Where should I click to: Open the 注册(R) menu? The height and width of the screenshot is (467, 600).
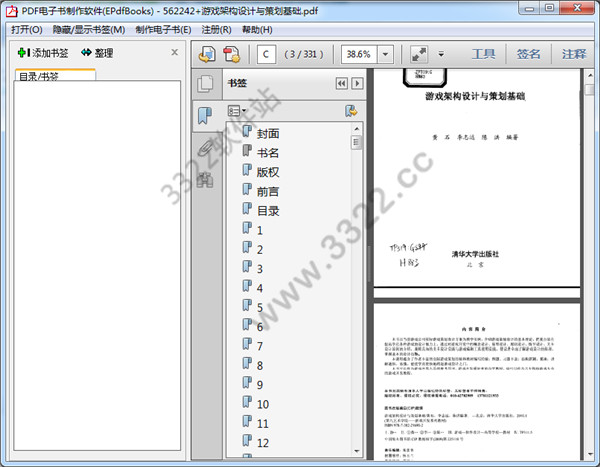point(216,30)
